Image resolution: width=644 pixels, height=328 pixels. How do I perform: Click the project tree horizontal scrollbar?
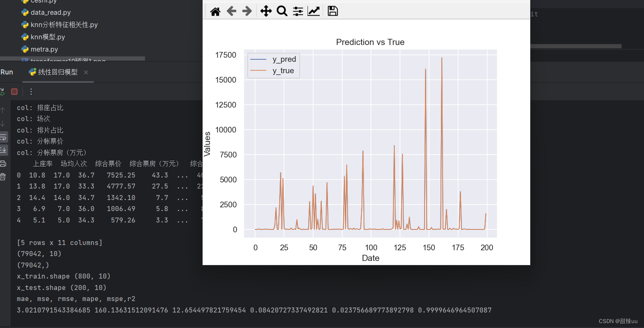pyautogui.click(x=72, y=58)
